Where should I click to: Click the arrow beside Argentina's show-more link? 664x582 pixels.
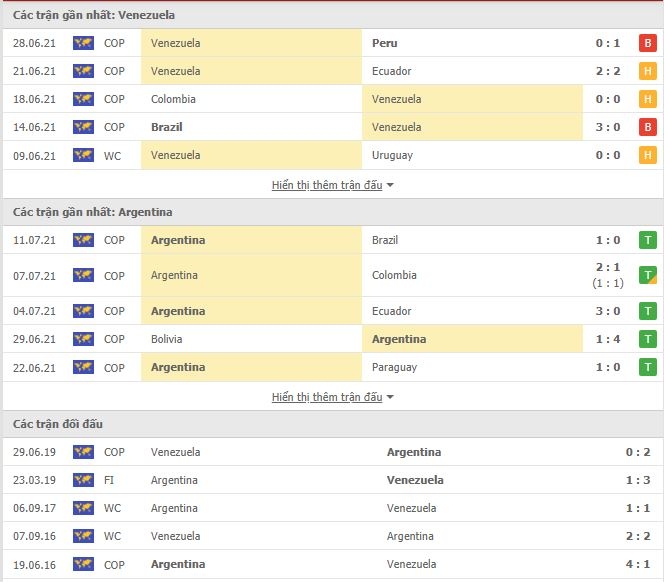pos(390,397)
